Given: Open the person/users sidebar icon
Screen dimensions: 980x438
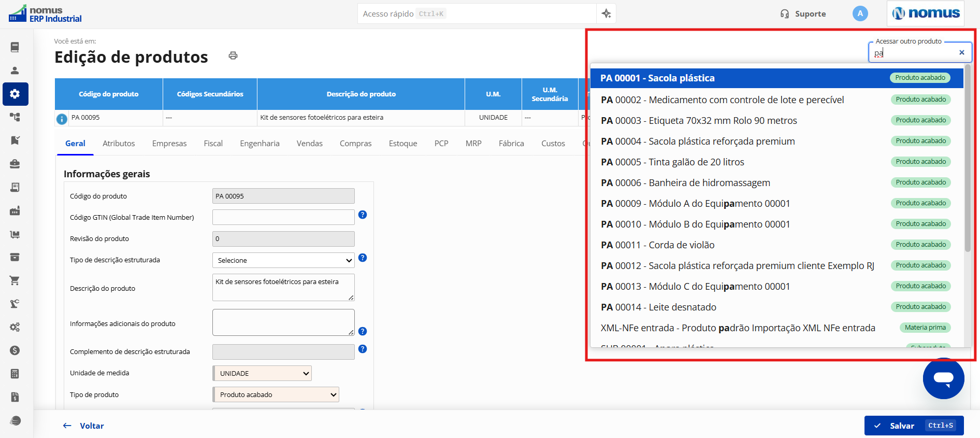Looking at the screenshot, I should [15, 70].
